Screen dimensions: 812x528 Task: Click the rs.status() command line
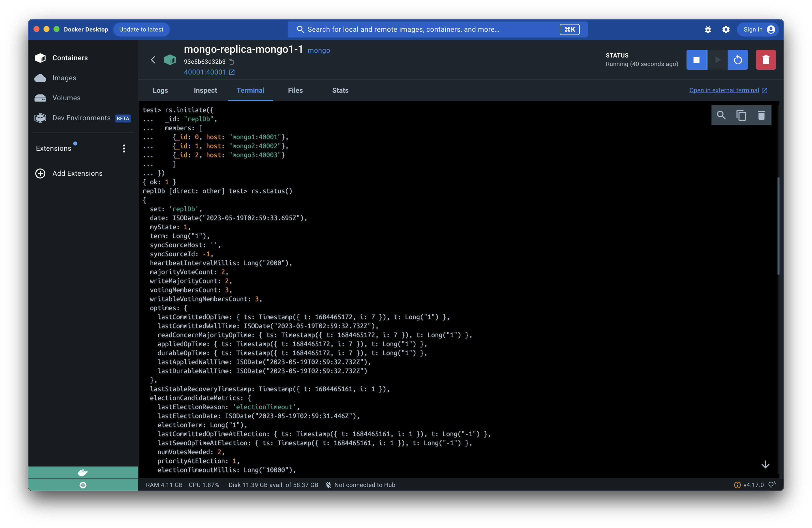pos(217,191)
